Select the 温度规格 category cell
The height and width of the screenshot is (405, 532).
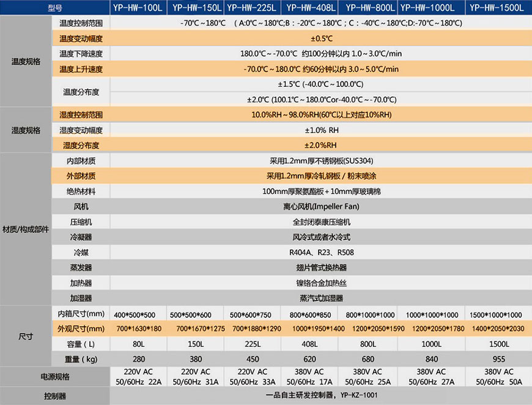pyautogui.click(x=26, y=61)
